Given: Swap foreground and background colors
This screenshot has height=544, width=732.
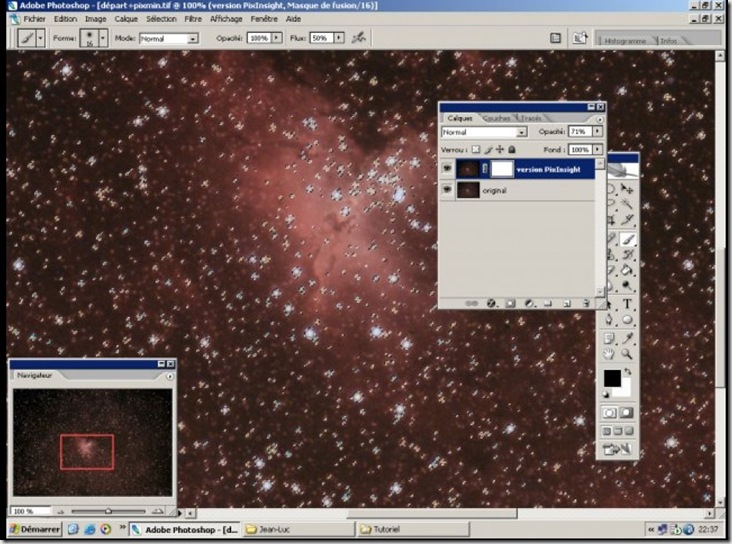Looking at the screenshot, I should [x=628, y=372].
